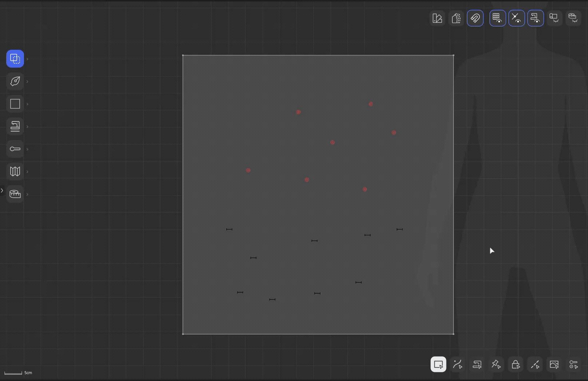Hide the grid visibility toggle
This screenshot has height=381, width=588.
click(497, 18)
